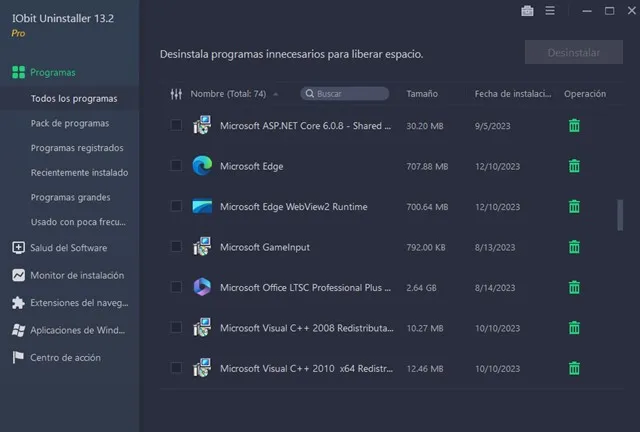Toggle the Nombre column sort arrow
640x432 pixels.
[276, 94]
